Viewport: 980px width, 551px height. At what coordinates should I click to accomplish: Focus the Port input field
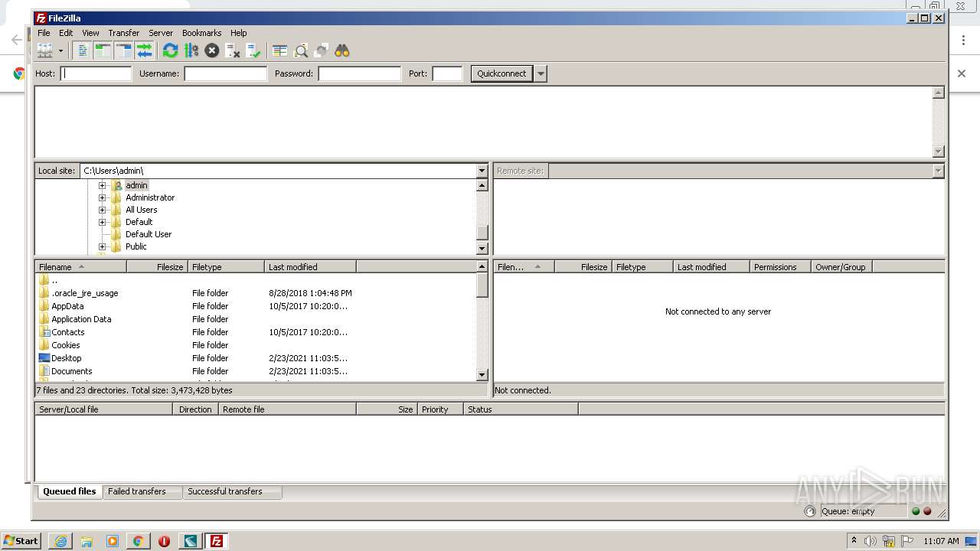click(447, 73)
